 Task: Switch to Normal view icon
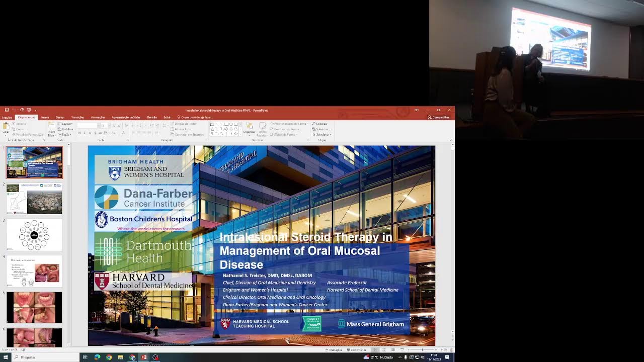pyautogui.click(x=375, y=350)
